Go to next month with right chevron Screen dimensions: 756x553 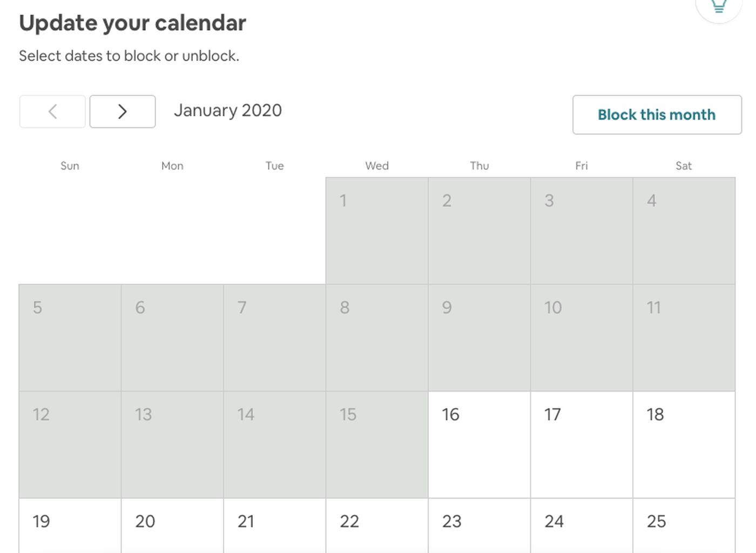123,112
